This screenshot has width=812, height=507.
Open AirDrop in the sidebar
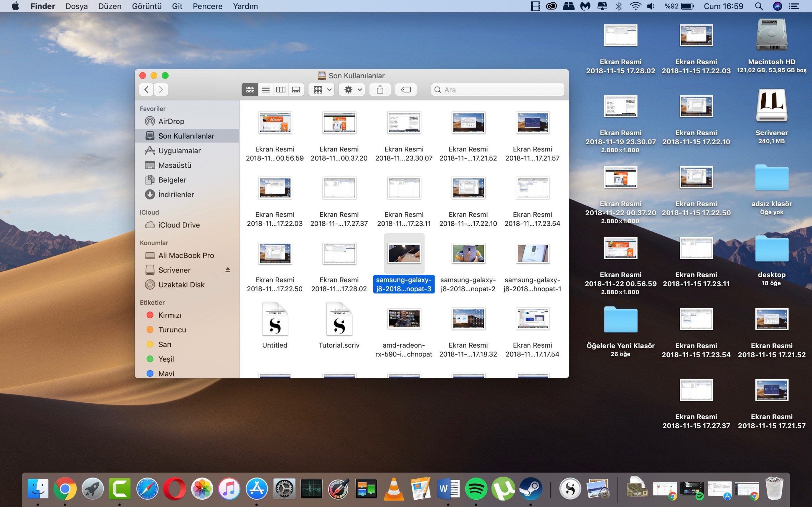[x=171, y=121]
